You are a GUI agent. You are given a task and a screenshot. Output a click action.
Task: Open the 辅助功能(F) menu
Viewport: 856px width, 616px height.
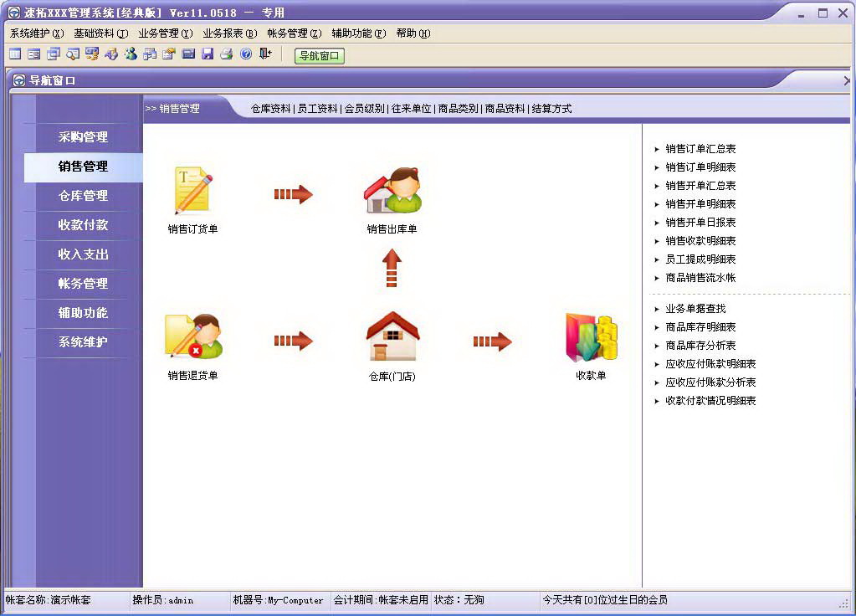(x=359, y=33)
